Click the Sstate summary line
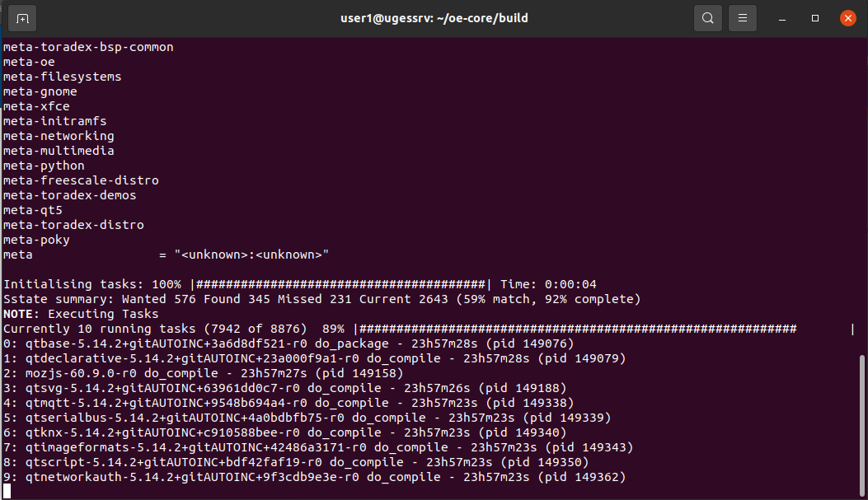 321,299
